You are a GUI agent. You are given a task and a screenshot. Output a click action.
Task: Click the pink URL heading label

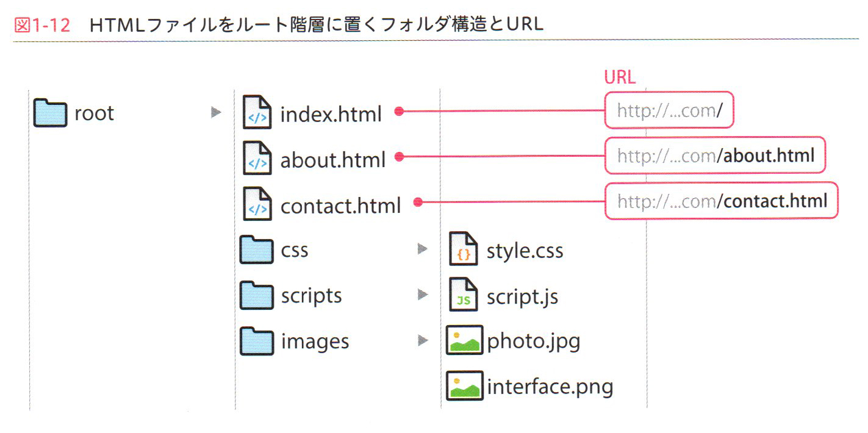click(620, 77)
